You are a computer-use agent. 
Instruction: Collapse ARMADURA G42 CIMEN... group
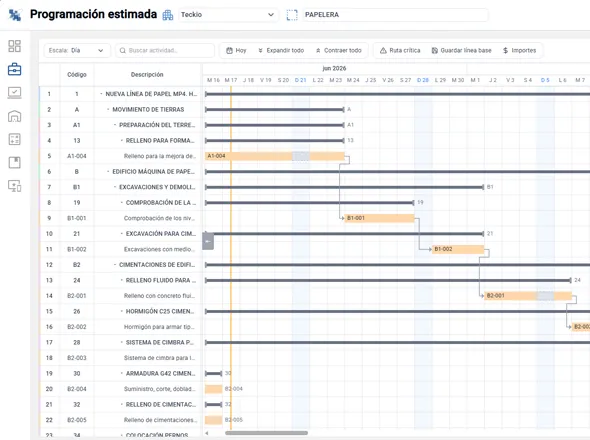point(122,373)
